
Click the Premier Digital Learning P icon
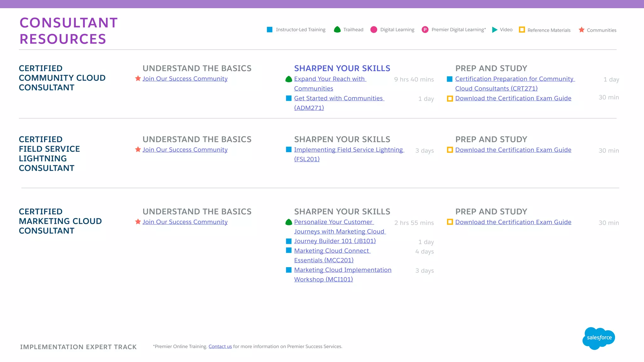click(x=425, y=30)
